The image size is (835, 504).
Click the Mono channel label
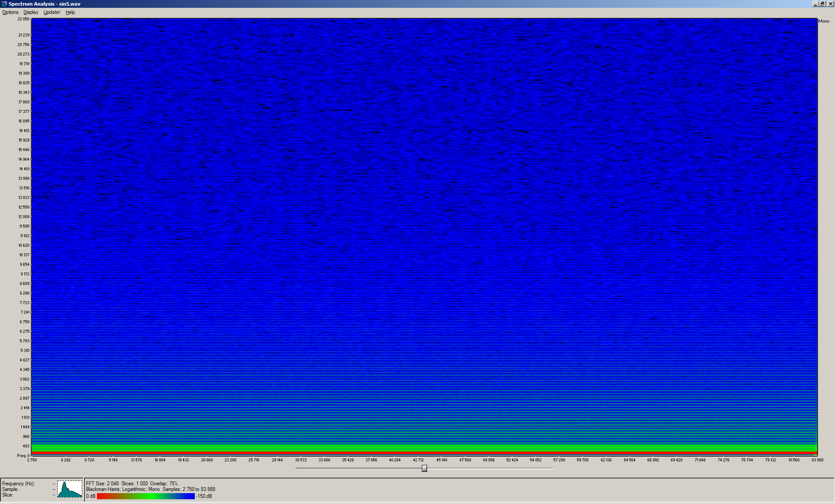824,21
